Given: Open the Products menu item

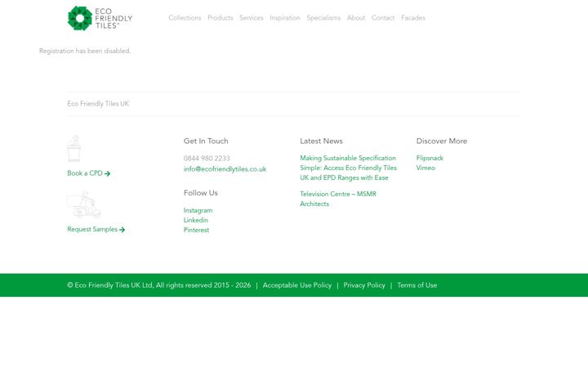Looking at the screenshot, I should click(x=220, y=18).
